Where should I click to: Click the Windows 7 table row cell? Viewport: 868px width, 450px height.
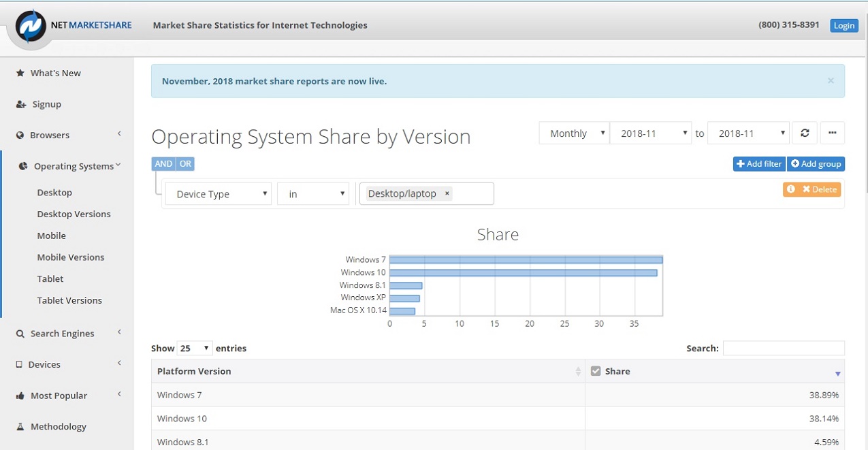pyautogui.click(x=368, y=395)
